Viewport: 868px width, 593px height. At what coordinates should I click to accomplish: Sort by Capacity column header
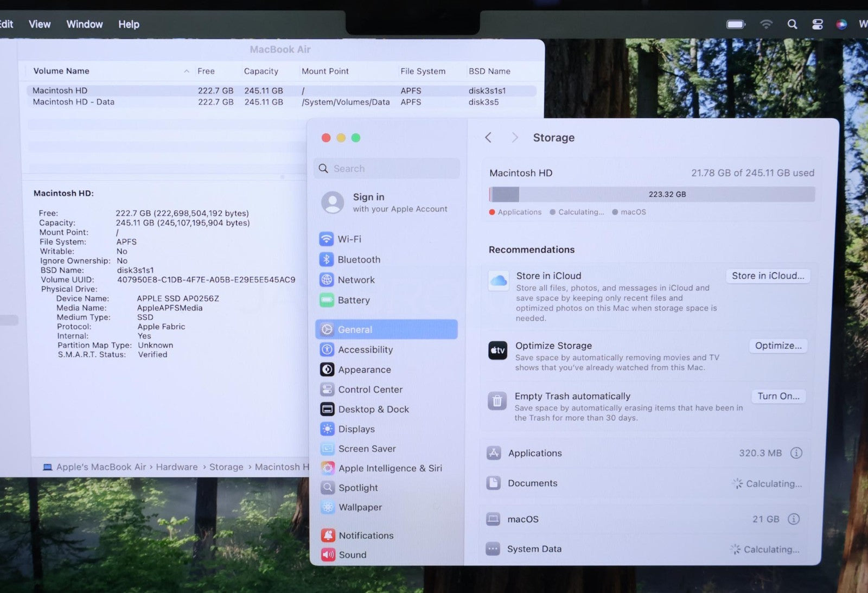click(261, 71)
